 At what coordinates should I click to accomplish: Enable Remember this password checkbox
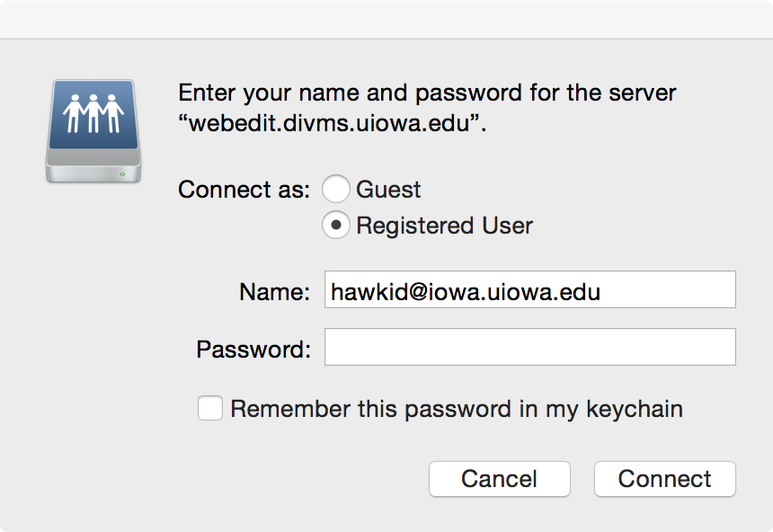pos(210,409)
